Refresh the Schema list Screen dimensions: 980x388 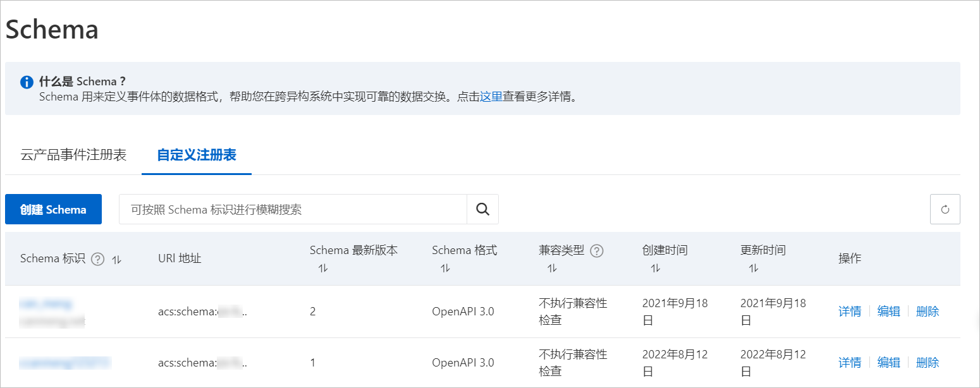tap(945, 209)
